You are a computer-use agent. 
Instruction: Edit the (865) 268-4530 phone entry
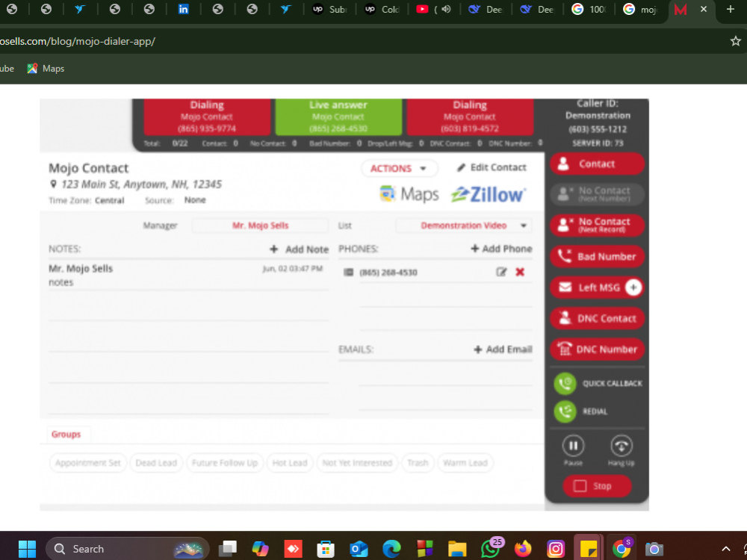point(501,272)
